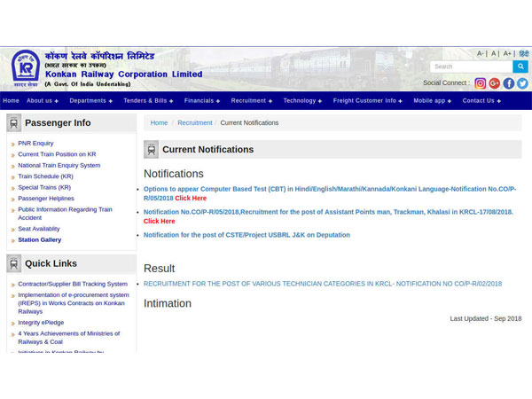The image size is (532, 399).
Task: Open Current Train Position on KR
Action: pyautogui.click(x=57, y=154)
